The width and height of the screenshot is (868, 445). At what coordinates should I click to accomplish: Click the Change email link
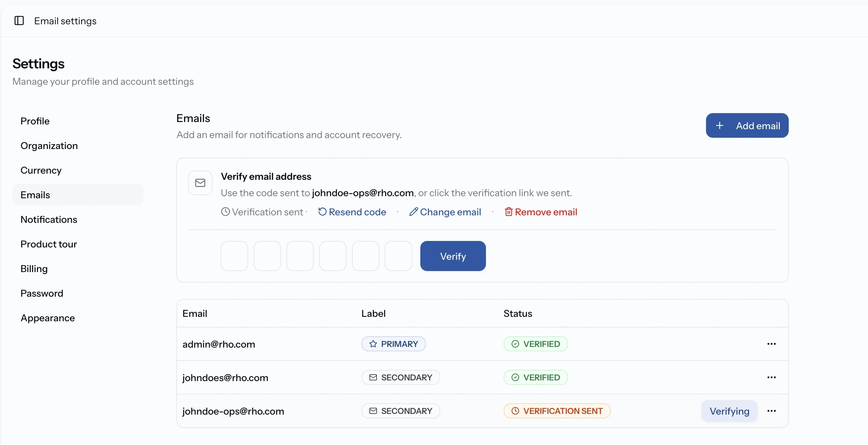pyautogui.click(x=445, y=212)
